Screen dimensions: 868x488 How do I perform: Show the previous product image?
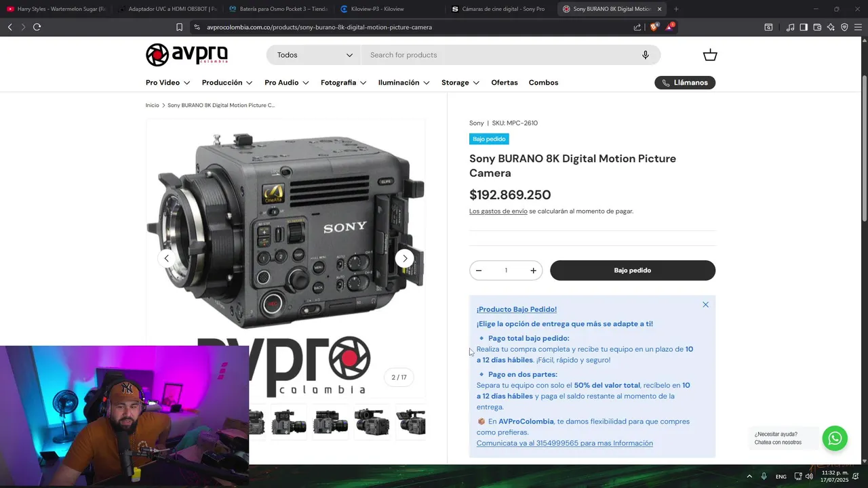pyautogui.click(x=167, y=258)
